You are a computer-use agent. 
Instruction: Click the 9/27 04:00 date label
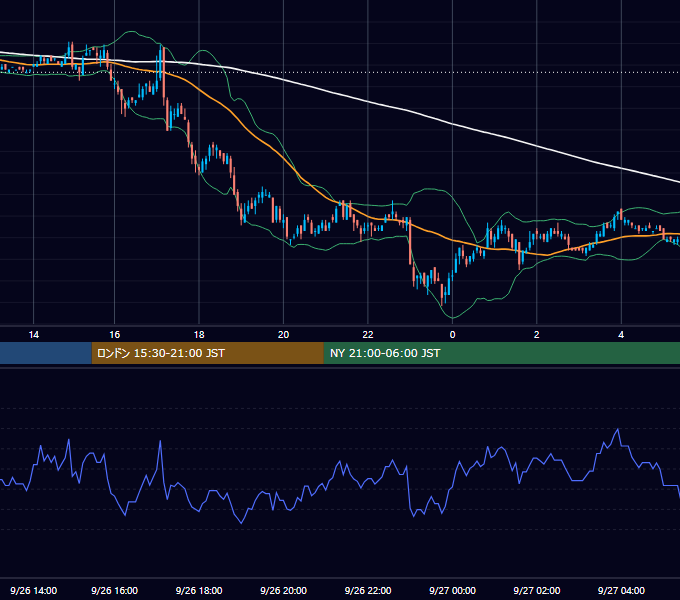[621, 590]
